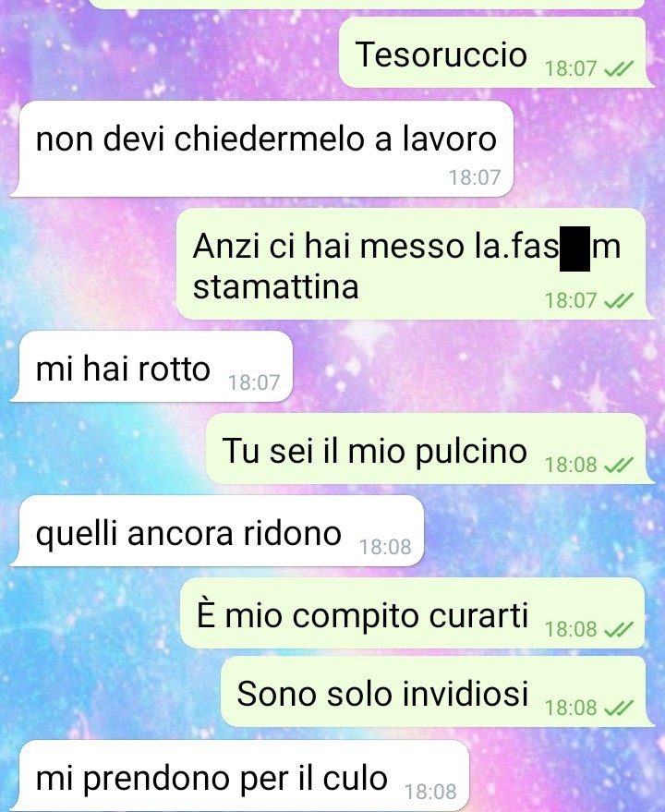665x812 pixels.
Task: Tap checkmarks on Sono solo invidiosi message
Action: coord(619,708)
